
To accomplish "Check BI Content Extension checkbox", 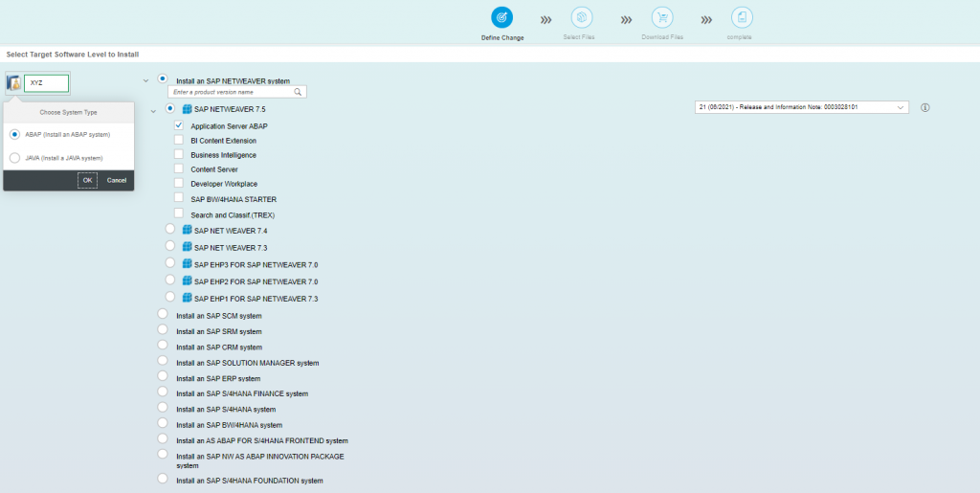I will point(179,140).
